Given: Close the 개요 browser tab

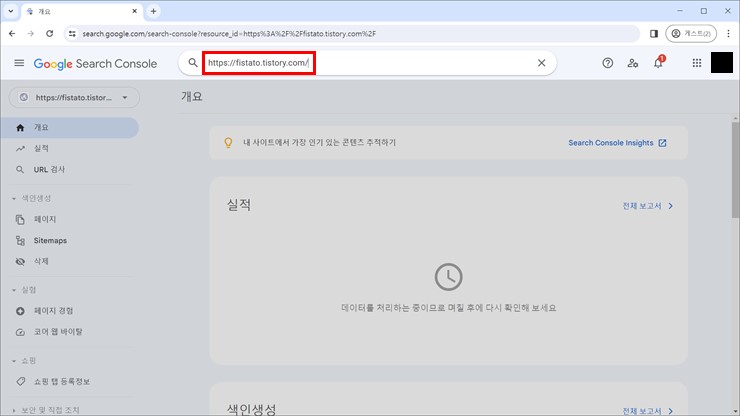Looking at the screenshot, I should pyautogui.click(x=135, y=11).
